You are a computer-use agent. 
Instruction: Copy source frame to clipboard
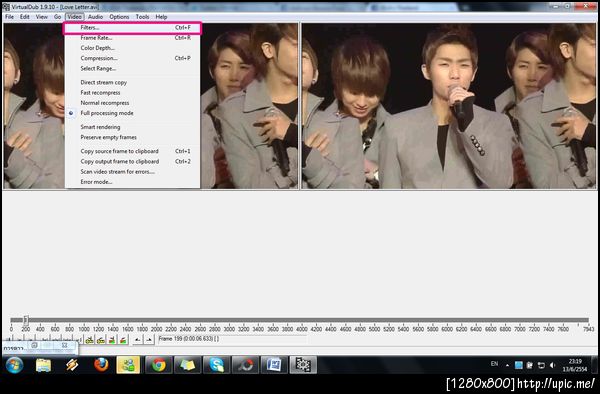[132, 151]
